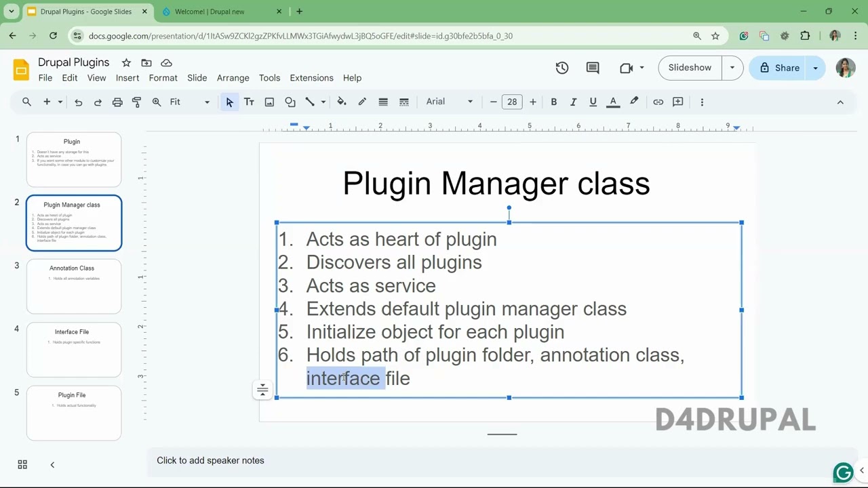Click the insert link icon

coord(658,102)
